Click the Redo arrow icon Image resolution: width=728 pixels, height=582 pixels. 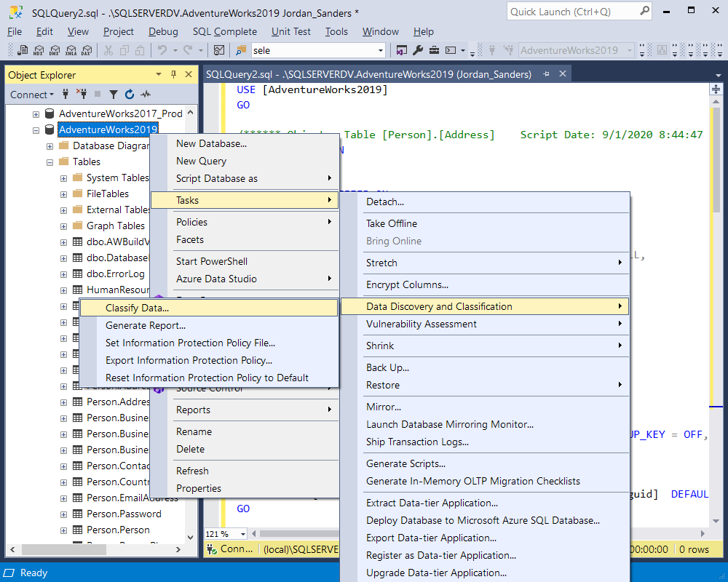click(188, 49)
